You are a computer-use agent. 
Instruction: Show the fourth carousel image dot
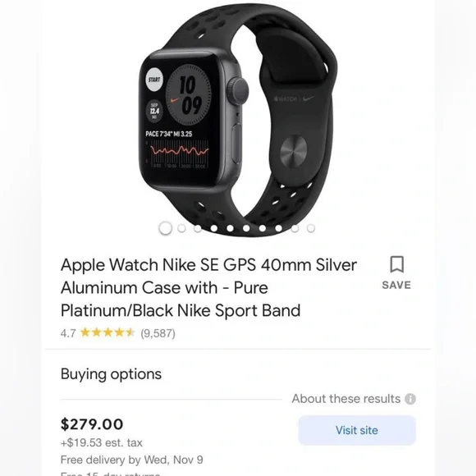tap(214, 228)
